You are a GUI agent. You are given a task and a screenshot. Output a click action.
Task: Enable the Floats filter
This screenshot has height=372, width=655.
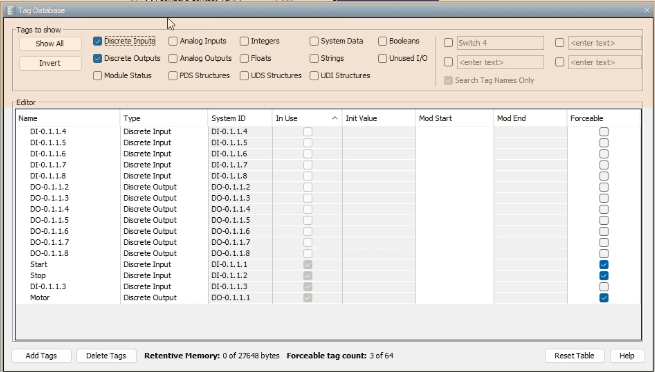244,58
